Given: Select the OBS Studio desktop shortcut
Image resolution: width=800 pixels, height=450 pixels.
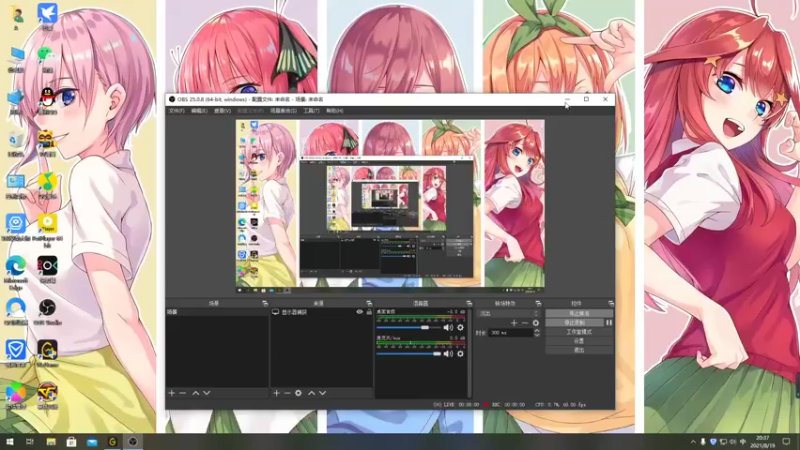Looking at the screenshot, I should click(47, 312).
